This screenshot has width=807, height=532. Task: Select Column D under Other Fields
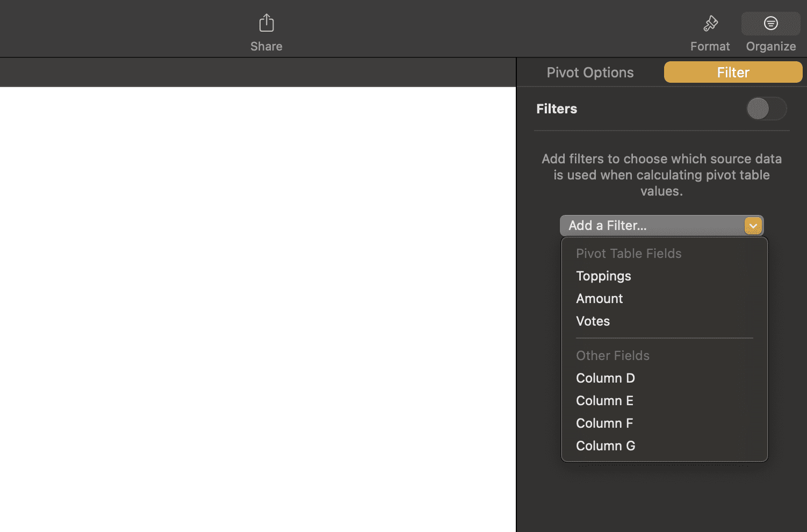pos(605,378)
